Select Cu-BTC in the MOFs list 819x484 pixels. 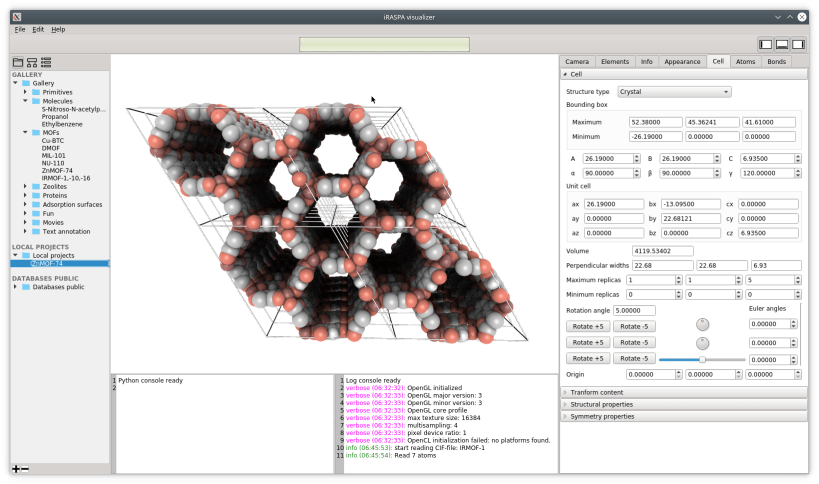point(53,140)
